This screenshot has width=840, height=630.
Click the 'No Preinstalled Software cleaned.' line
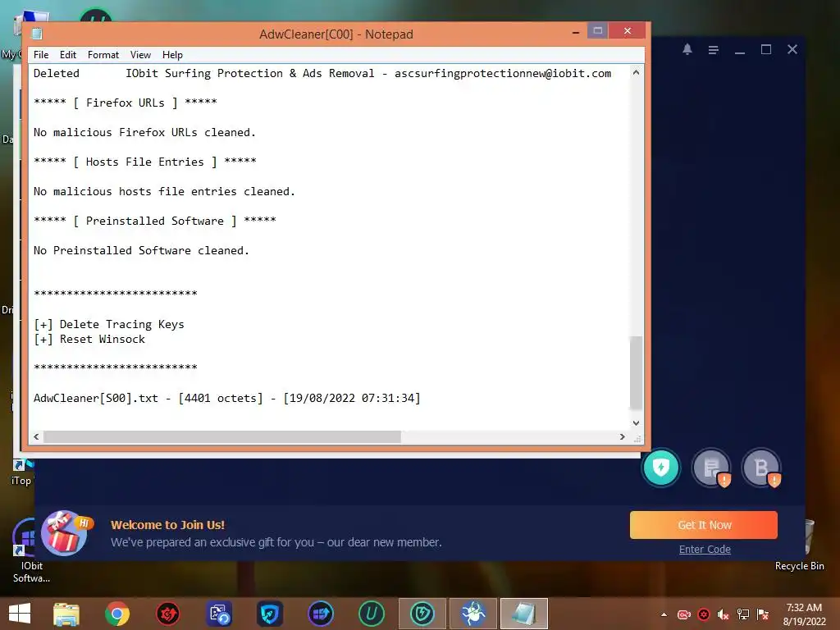click(x=141, y=250)
